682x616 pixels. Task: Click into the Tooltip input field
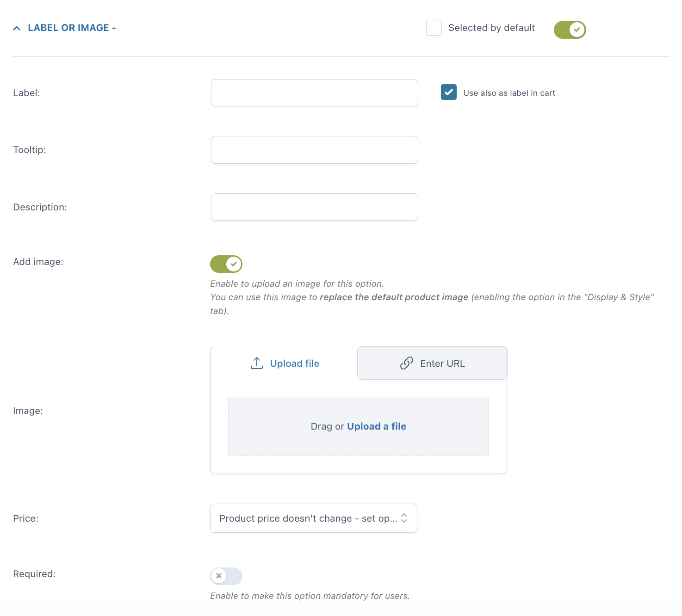tap(314, 150)
